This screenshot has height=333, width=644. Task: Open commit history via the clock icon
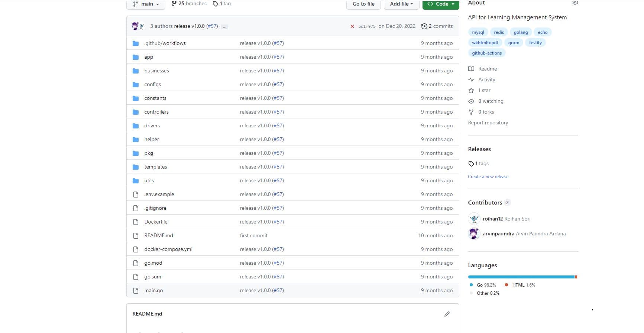[424, 26]
